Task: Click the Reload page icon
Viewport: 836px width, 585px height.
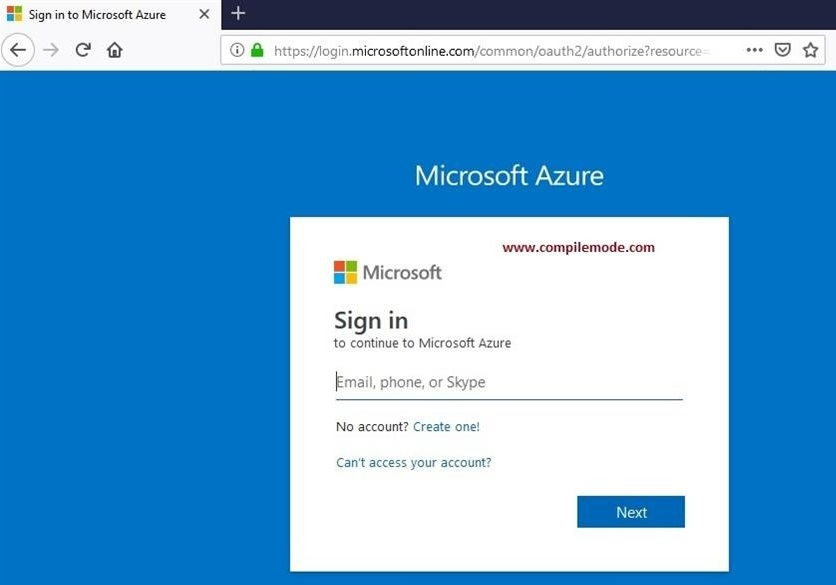Action: (82, 49)
